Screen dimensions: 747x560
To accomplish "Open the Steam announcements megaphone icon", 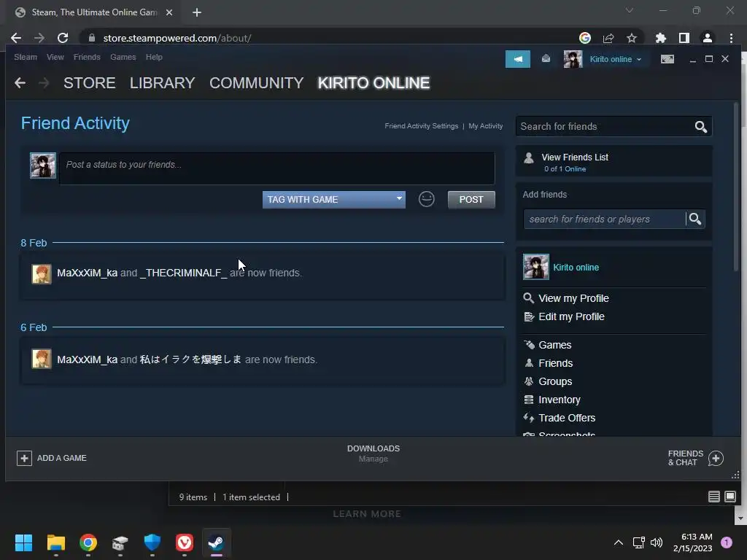I will [517, 59].
